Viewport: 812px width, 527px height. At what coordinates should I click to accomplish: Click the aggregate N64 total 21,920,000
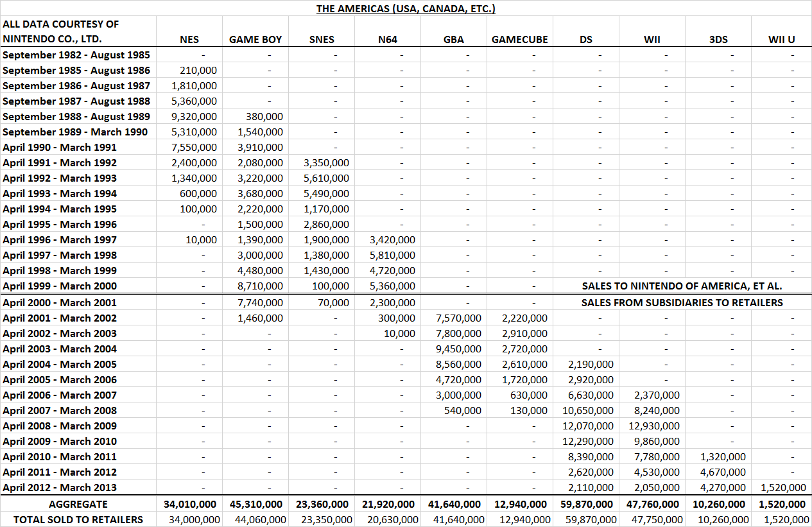point(388,504)
